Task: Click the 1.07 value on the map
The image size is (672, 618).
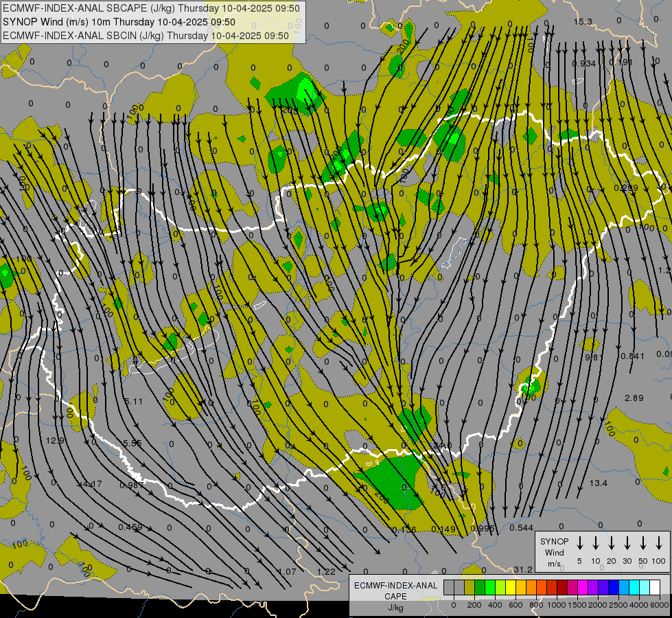Action: click(287, 571)
